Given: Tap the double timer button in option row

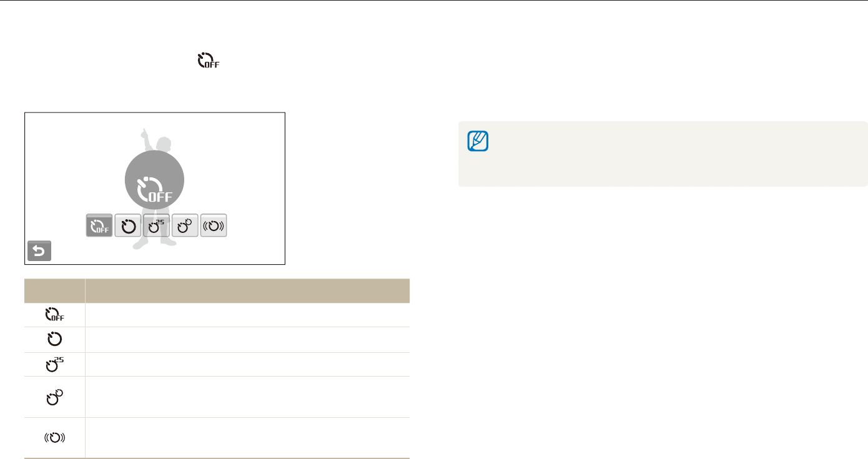Looking at the screenshot, I should (x=185, y=225).
